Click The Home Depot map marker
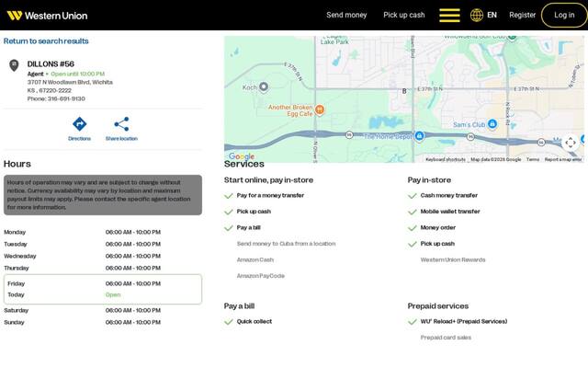Screen dimensions: 588x368 [x=419, y=135]
